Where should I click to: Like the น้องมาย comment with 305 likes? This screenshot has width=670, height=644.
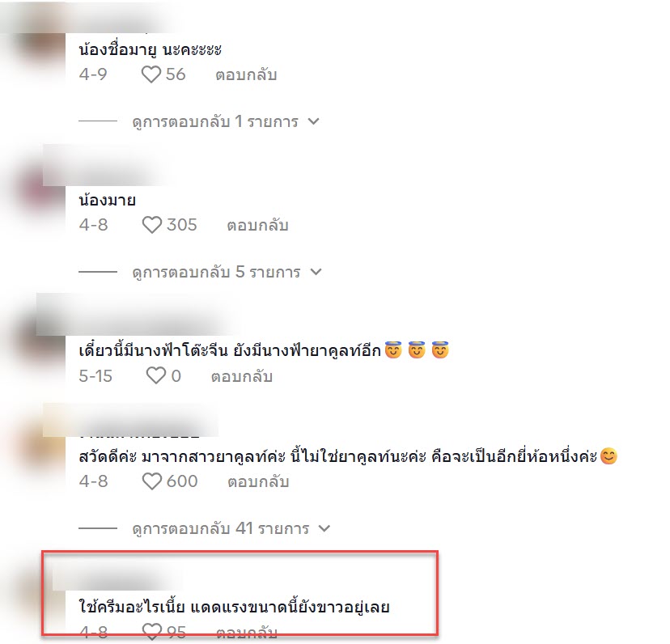point(151,225)
